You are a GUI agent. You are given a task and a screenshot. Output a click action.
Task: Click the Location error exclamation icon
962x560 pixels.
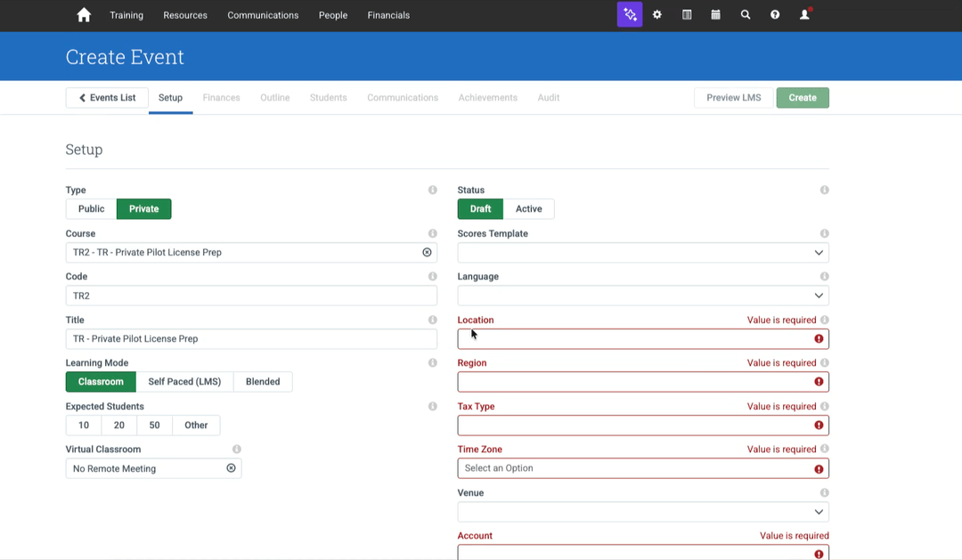[x=819, y=338]
